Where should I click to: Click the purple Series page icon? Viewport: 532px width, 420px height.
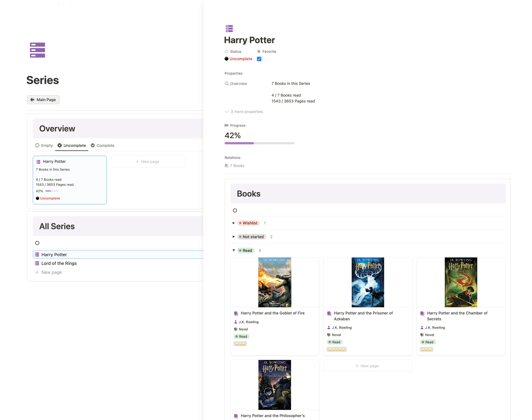37,50
